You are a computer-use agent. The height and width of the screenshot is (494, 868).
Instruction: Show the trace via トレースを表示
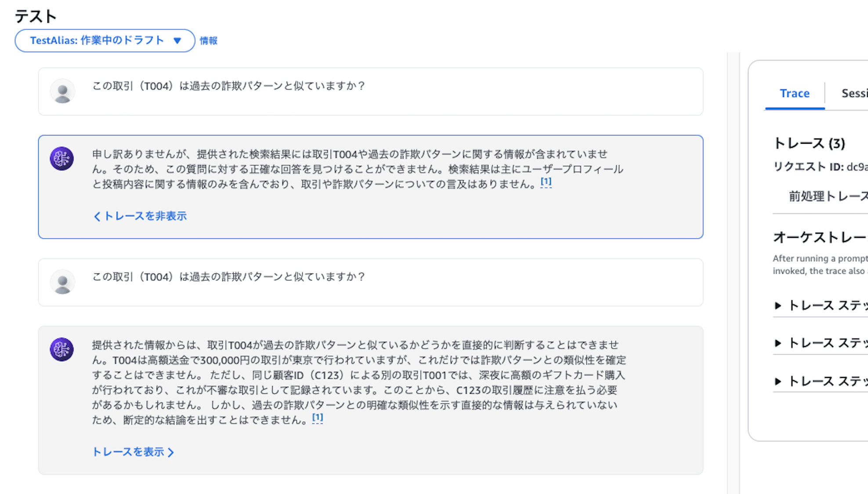(x=133, y=452)
